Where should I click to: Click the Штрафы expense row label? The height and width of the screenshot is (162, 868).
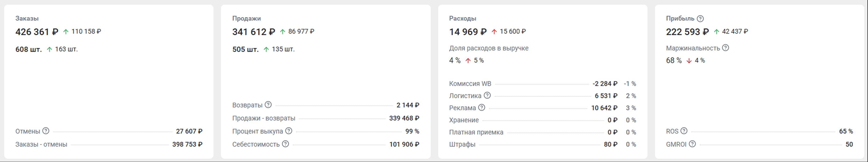[x=462, y=144]
